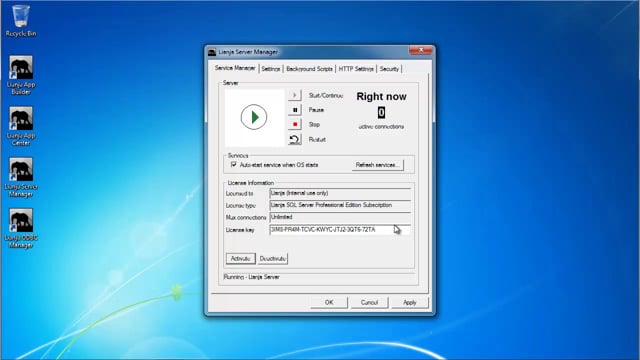Click the Apply button
Viewport: 640px width, 360px height.
pos(409,302)
